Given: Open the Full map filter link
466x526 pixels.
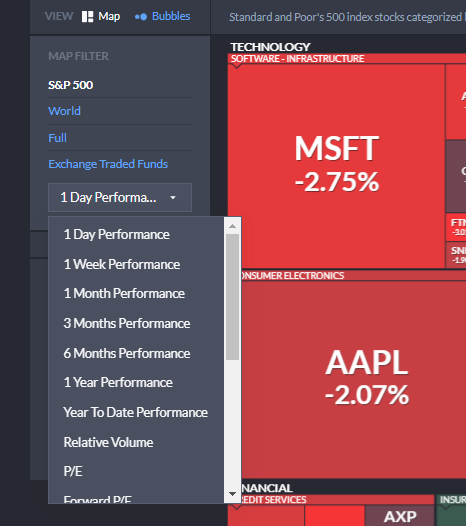Looking at the screenshot, I should [57, 138].
